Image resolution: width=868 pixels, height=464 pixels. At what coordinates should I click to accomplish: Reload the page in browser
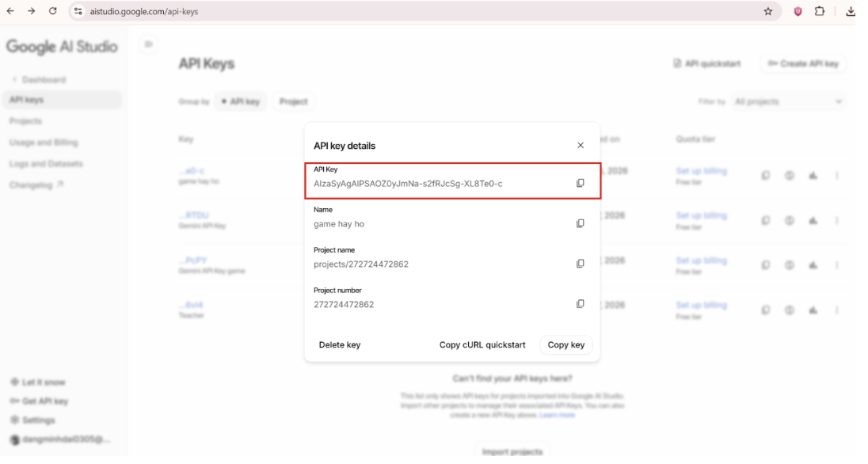pyautogui.click(x=52, y=11)
